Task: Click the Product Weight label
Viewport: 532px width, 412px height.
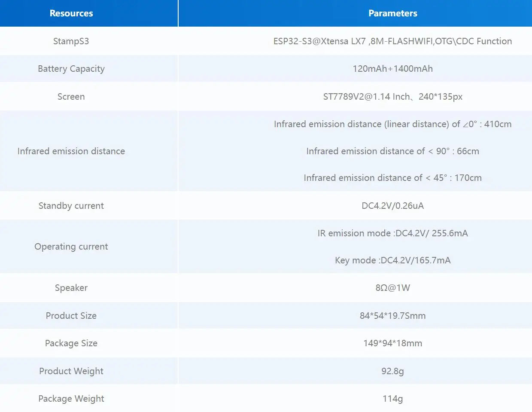Action: [x=71, y=371]
